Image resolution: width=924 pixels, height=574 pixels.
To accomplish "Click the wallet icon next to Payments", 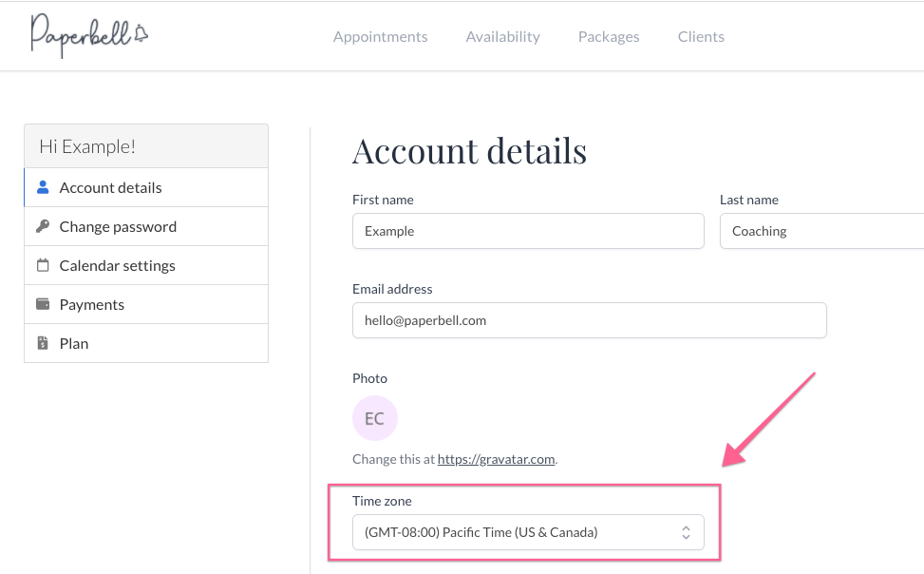I will [43, 304].
